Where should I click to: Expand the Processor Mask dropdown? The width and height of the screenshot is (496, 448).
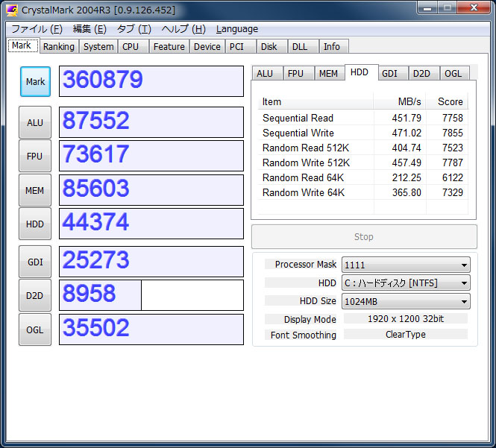point(406,265)
